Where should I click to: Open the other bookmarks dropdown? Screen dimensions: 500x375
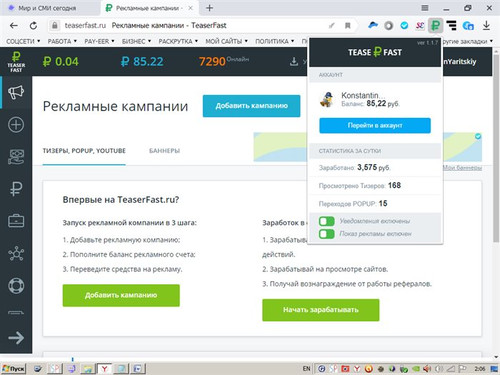pos(467,41)
